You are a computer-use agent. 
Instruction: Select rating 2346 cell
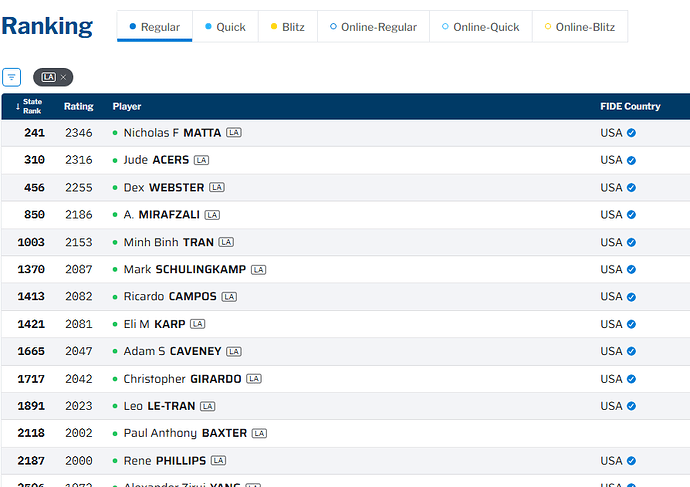pyautogui.click(x=79, y=133)
